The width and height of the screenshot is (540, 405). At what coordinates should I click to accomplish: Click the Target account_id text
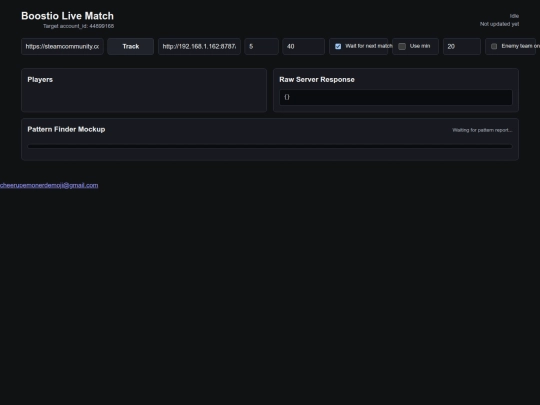coord(79,26)
